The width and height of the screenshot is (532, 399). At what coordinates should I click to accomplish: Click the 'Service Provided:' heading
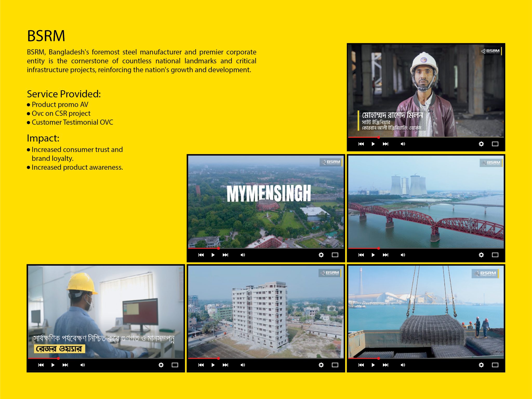point(64,94)
